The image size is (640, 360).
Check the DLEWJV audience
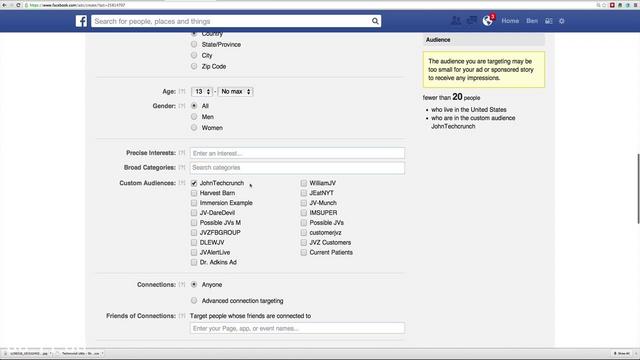click(x=194, y=242)
